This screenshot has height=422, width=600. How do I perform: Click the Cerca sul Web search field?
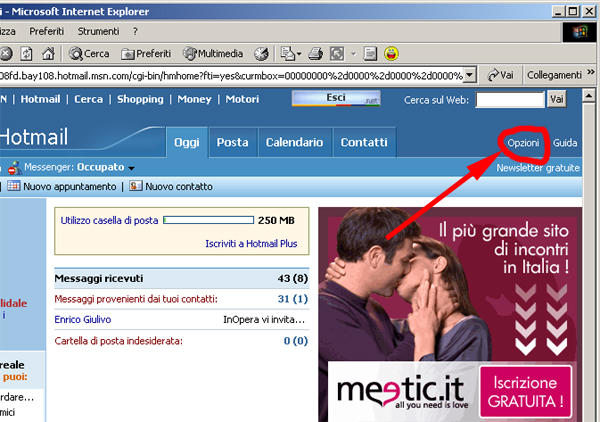pyautogui.click(x=510, y=100)
